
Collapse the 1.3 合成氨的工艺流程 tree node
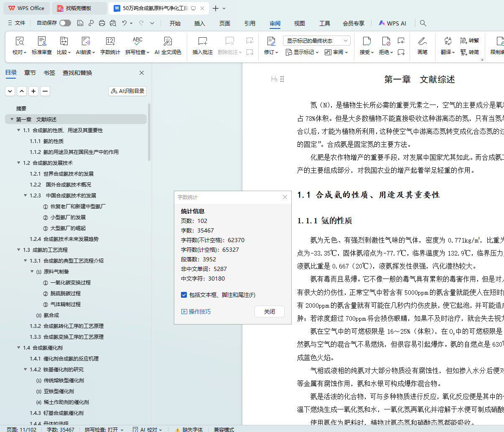19,250
